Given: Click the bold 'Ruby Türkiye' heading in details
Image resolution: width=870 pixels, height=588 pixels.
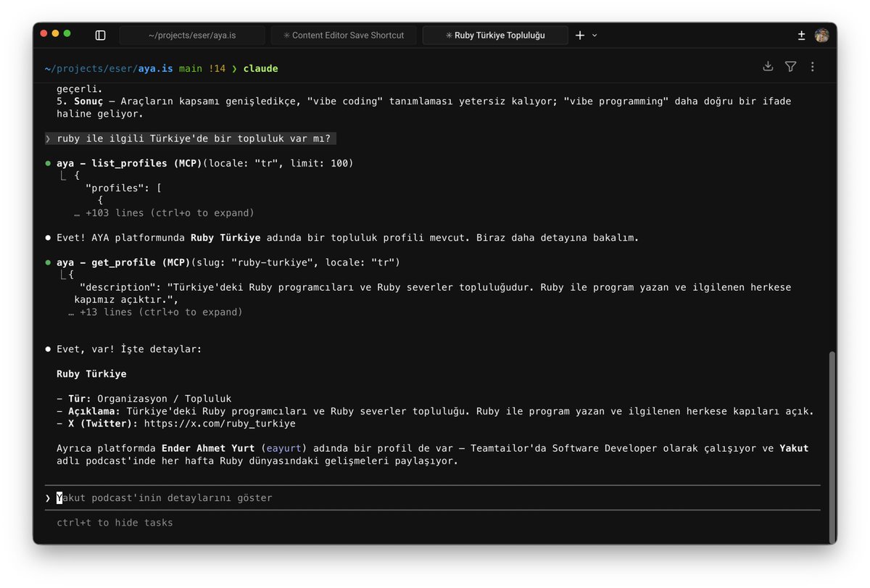Looking at the screenshot, I should [x=91, y=374].
